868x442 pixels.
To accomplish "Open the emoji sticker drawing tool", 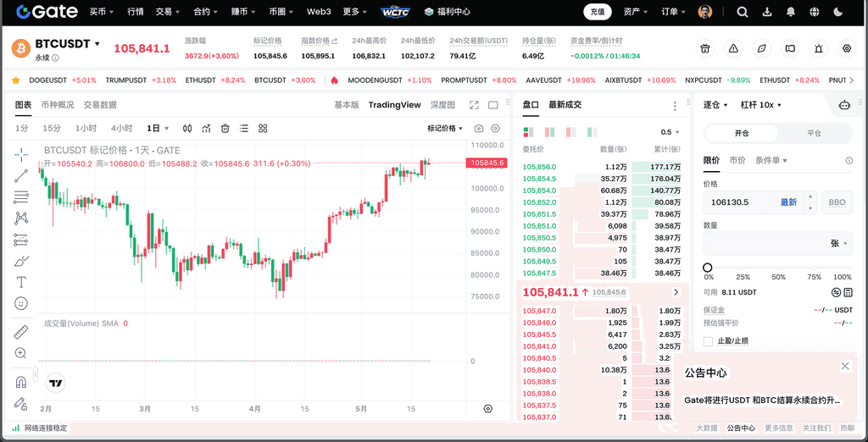I will [x=21, y=303].
